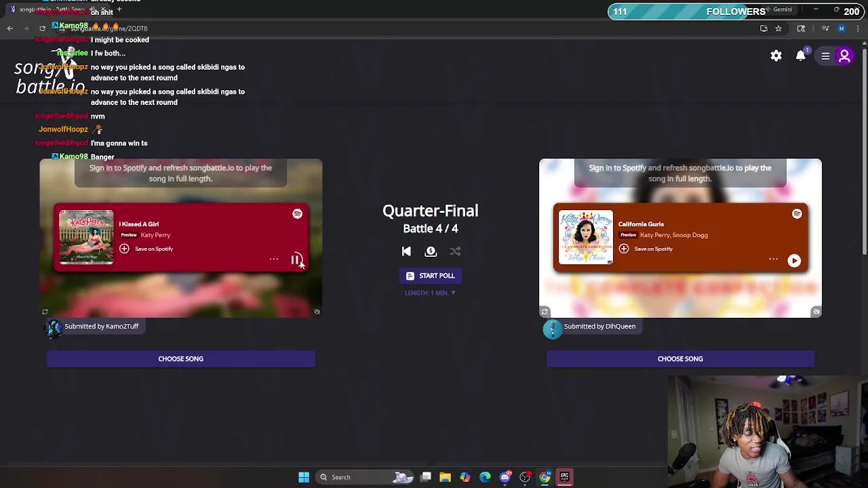Open the songbattle settings gear

pos(776,56)
